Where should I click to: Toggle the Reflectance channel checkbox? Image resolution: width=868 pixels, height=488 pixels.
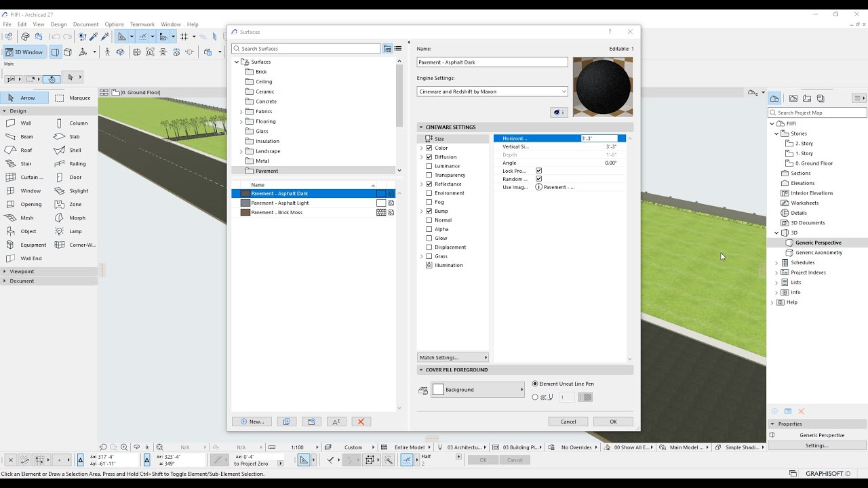[x=429, y=184]
